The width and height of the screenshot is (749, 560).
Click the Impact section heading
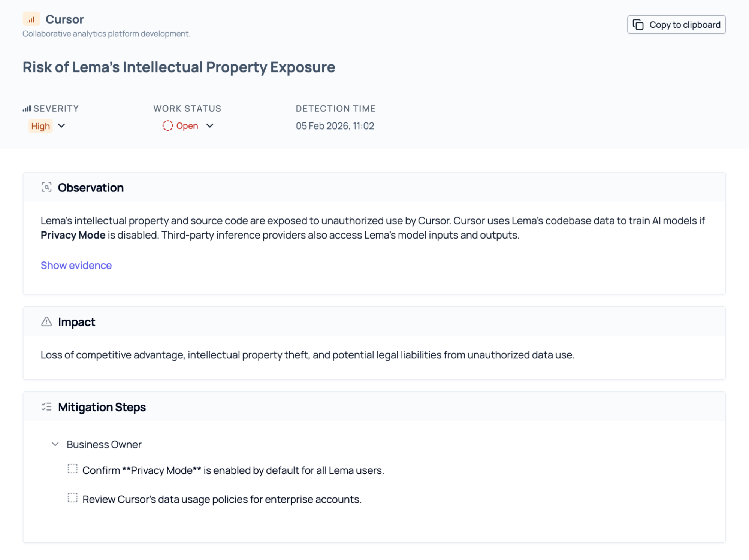77,322
